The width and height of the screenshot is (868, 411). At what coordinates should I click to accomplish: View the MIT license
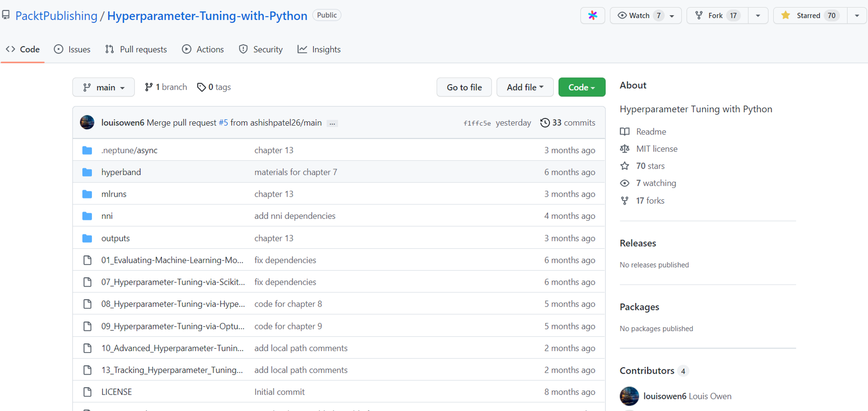tap(657, 149)
